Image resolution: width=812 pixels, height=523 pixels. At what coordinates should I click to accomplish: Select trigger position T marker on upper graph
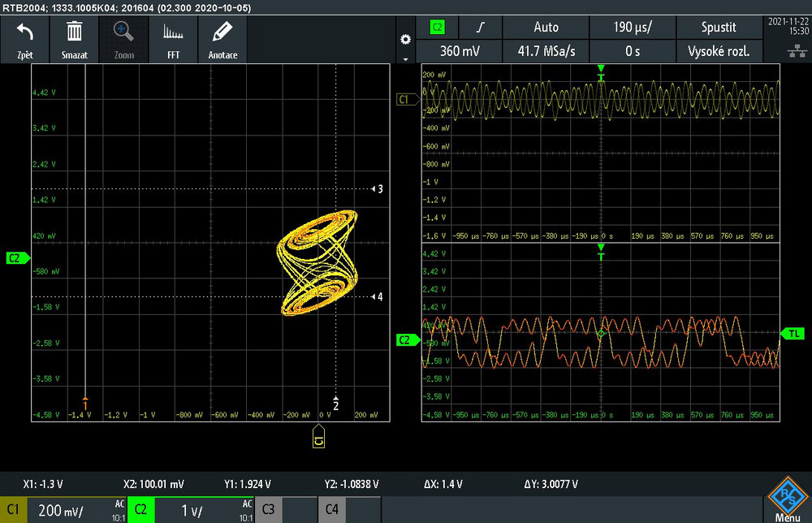click(601, 73)
